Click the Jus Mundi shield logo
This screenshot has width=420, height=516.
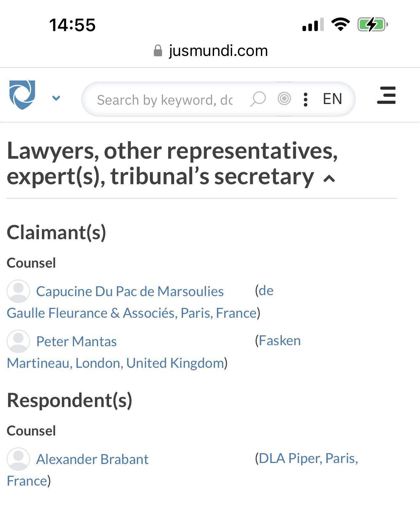coord(22,95)
